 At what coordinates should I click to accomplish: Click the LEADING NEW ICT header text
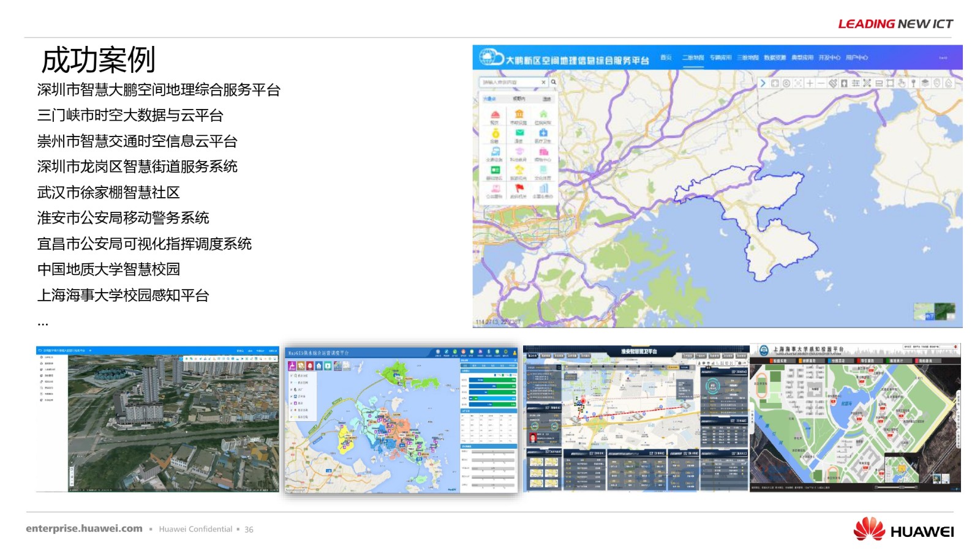click(x=895, y=24)
